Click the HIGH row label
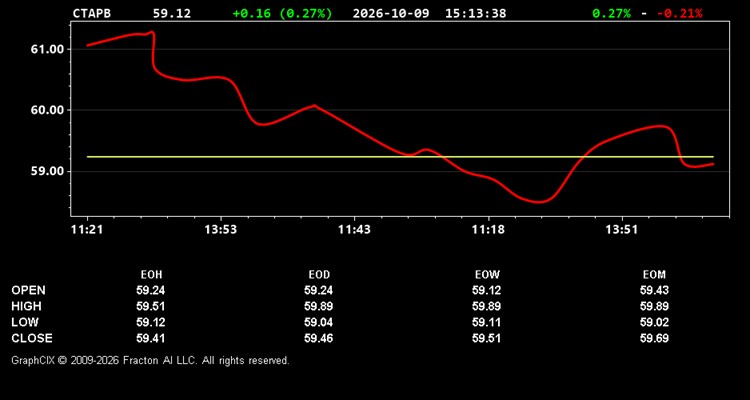Viewport: 750px width, 400px height. click(x=26, y=306)
